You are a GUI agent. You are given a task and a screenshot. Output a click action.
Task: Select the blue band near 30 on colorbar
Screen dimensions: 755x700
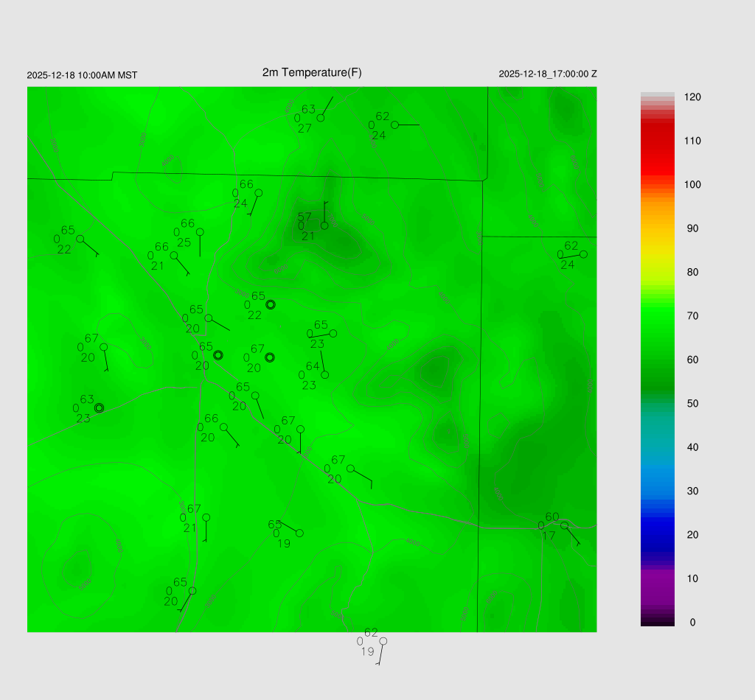coord(657,491)
